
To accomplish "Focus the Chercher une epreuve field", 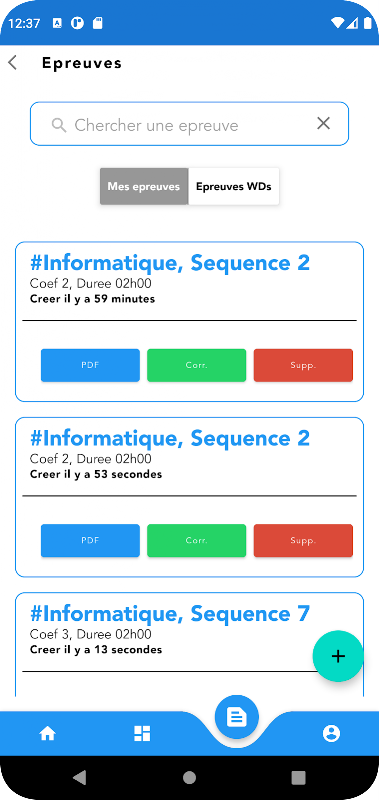I will tap(189, 124).
